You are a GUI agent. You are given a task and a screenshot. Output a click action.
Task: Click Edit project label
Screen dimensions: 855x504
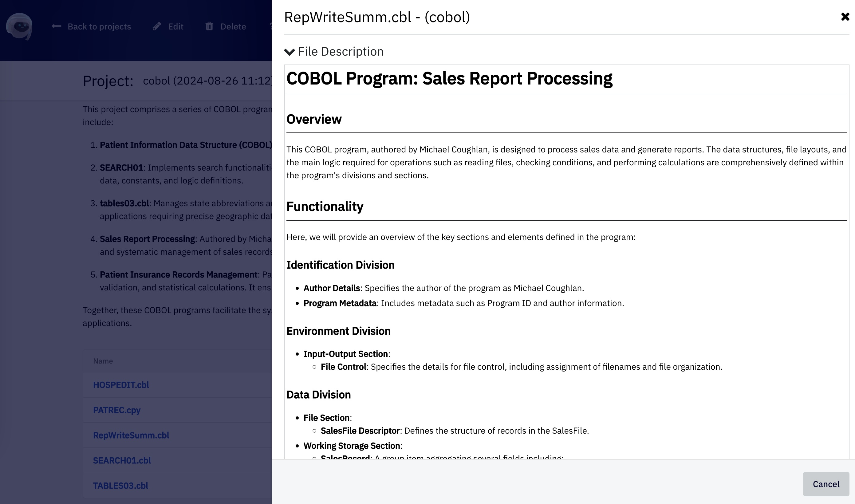[x=175, y=26]
